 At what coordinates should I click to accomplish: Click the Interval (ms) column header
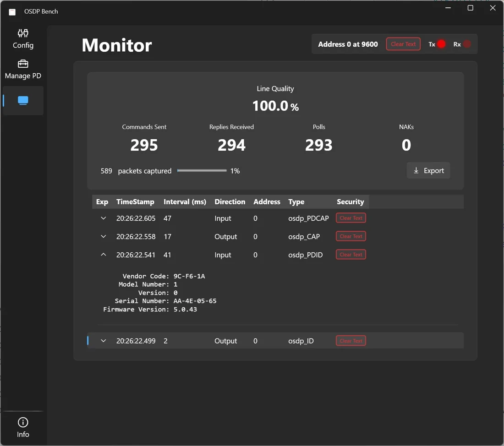[185, 202]
